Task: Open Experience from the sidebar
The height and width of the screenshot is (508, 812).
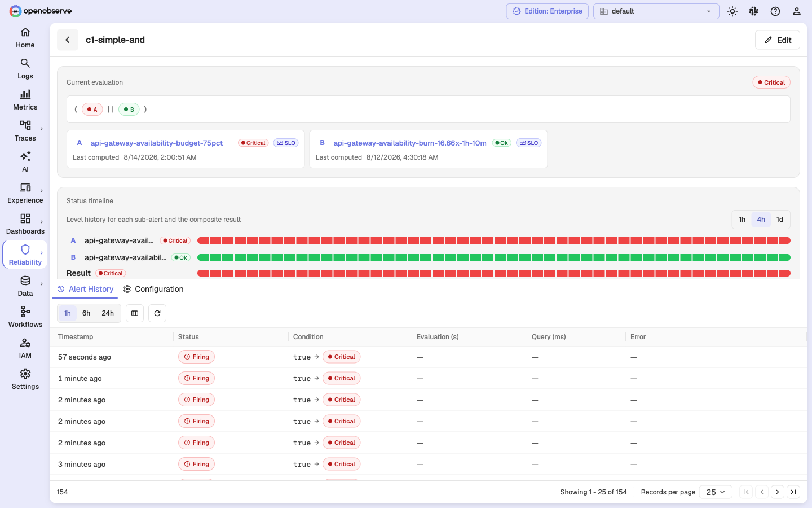Action: pyautogui.click(x=25, y=193)
